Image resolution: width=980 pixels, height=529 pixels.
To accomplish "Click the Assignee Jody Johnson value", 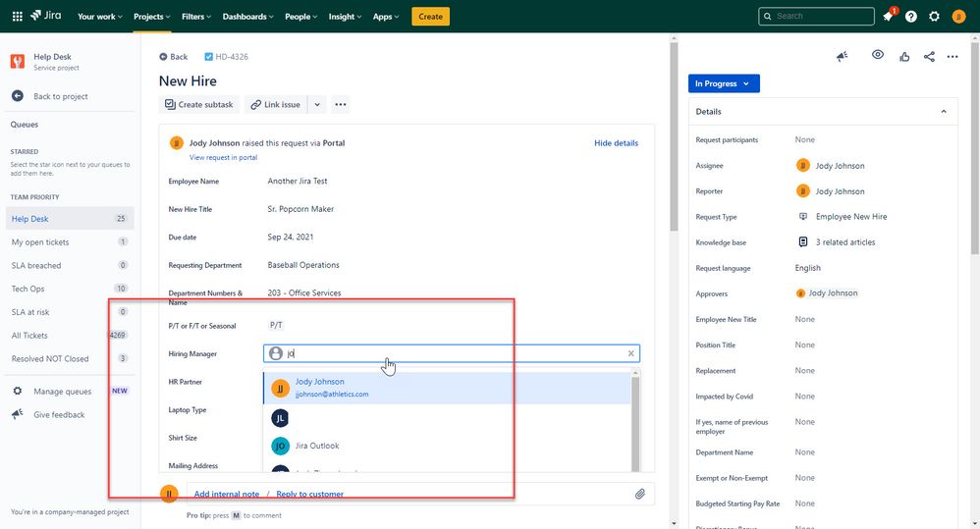I will (831, 166).
